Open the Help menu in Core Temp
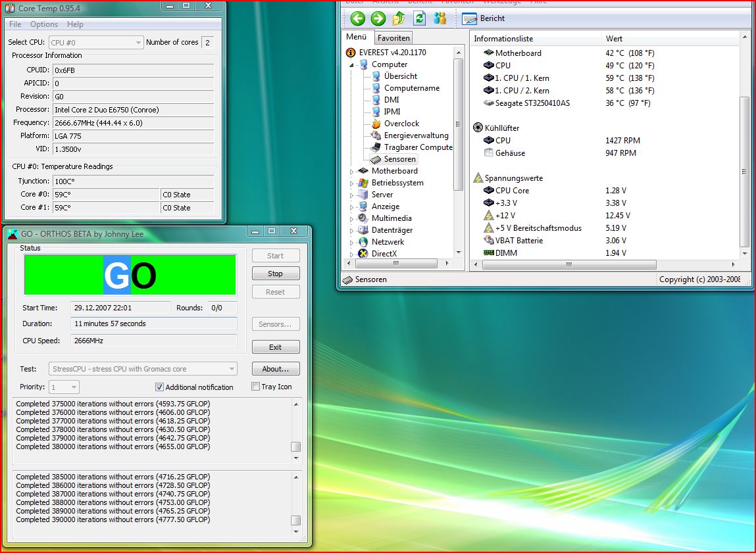Screen dimensions: 756x553 point(75,24)
